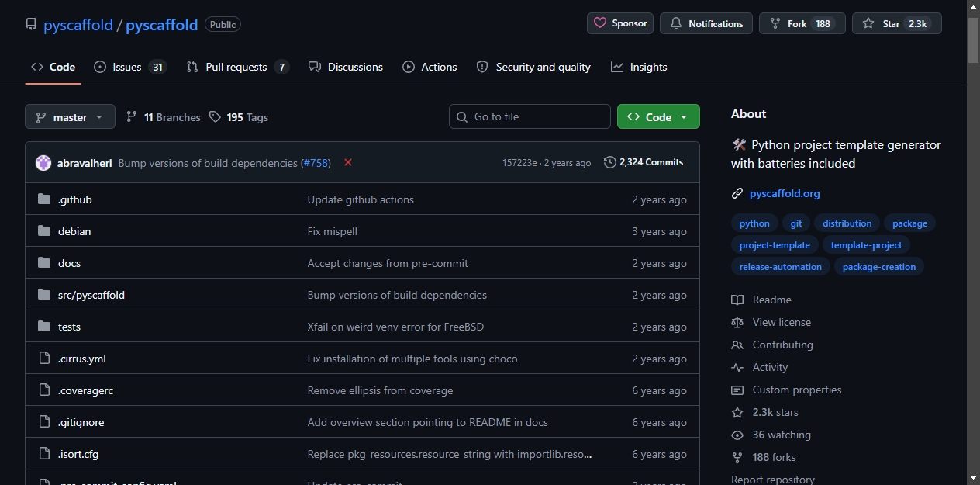Click file icon next to .coveragerc
980x485 pixels.
tap(44, 390)
